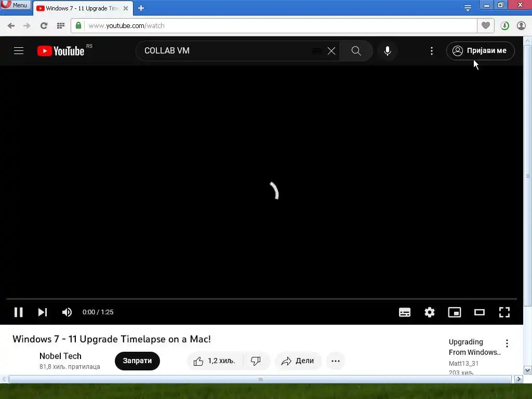The height and width of the screenshot is (399, 532).
Task: Toggle subtitles/closed captions
Action: point(404,312)
